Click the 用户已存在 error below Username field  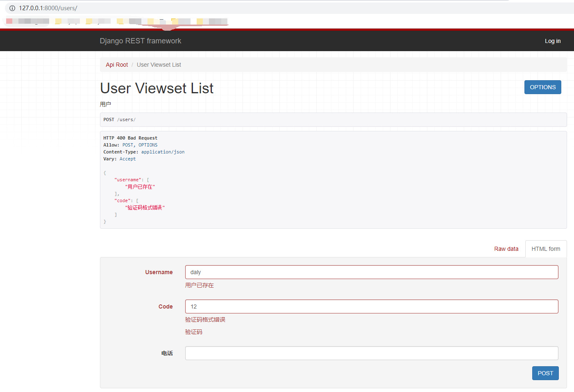(199, 285)
